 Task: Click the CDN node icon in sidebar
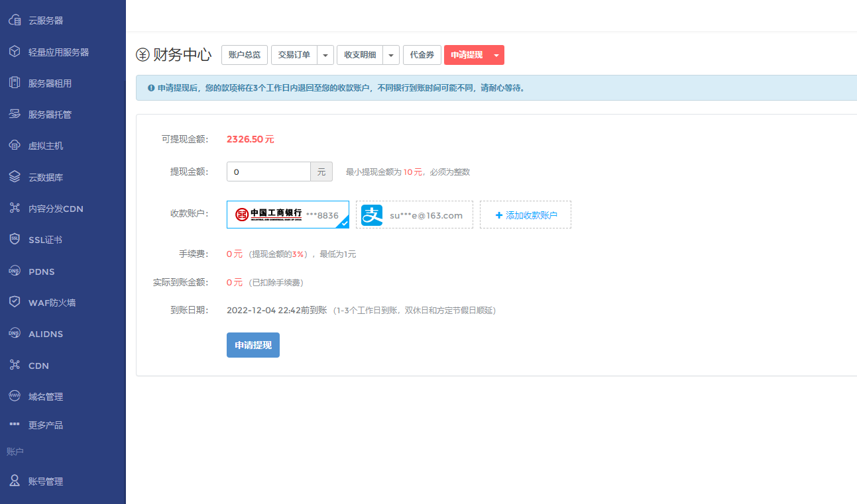tap(14, 365)
